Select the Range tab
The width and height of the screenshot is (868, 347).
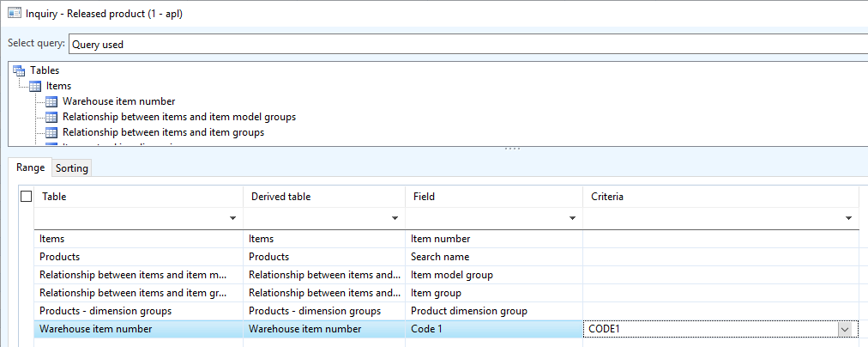(x=30, y=167)
